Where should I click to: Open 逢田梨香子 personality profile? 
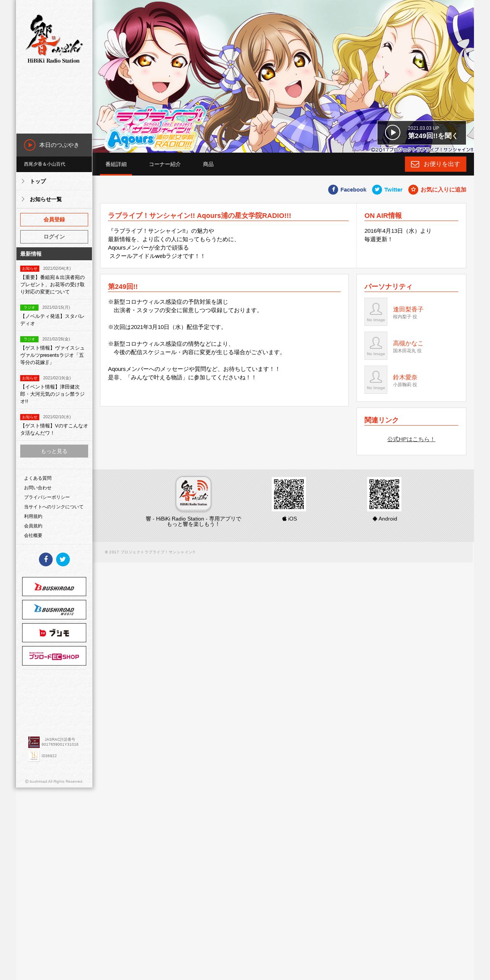[x=408, y=309]
